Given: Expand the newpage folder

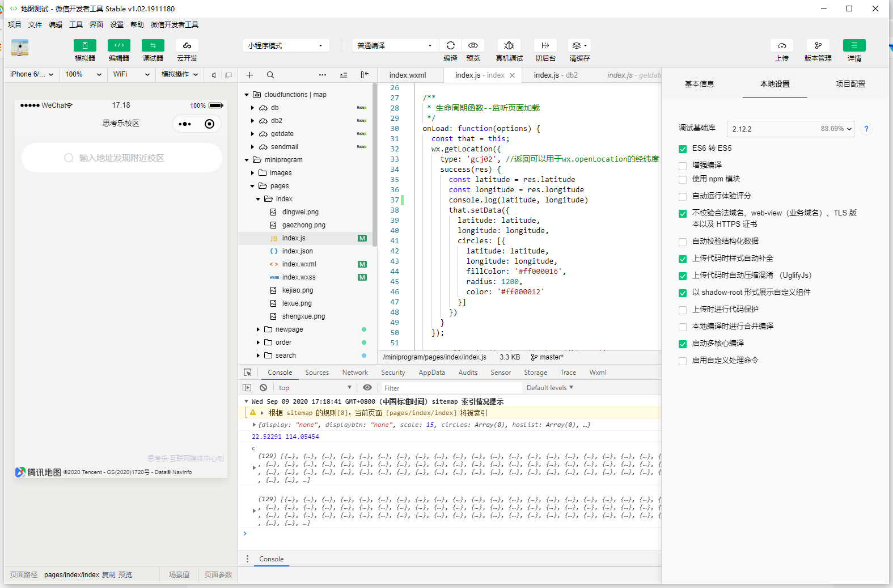Looking at the screenshot, I should (289, 329).
